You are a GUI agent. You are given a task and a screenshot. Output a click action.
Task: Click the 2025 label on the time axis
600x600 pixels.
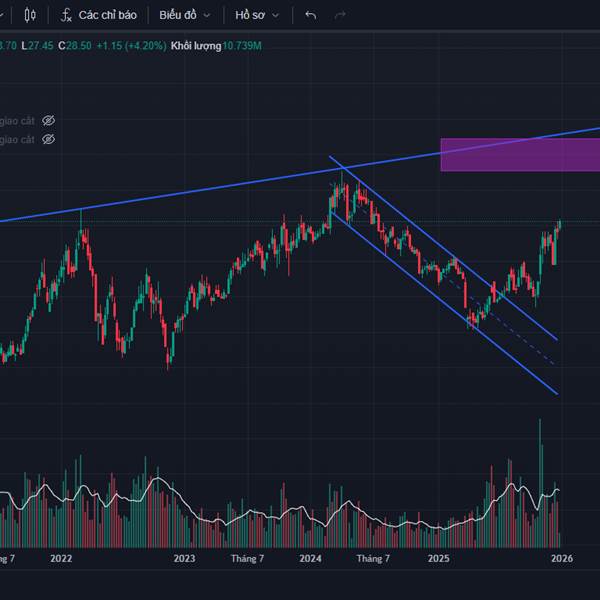point(437,557)
